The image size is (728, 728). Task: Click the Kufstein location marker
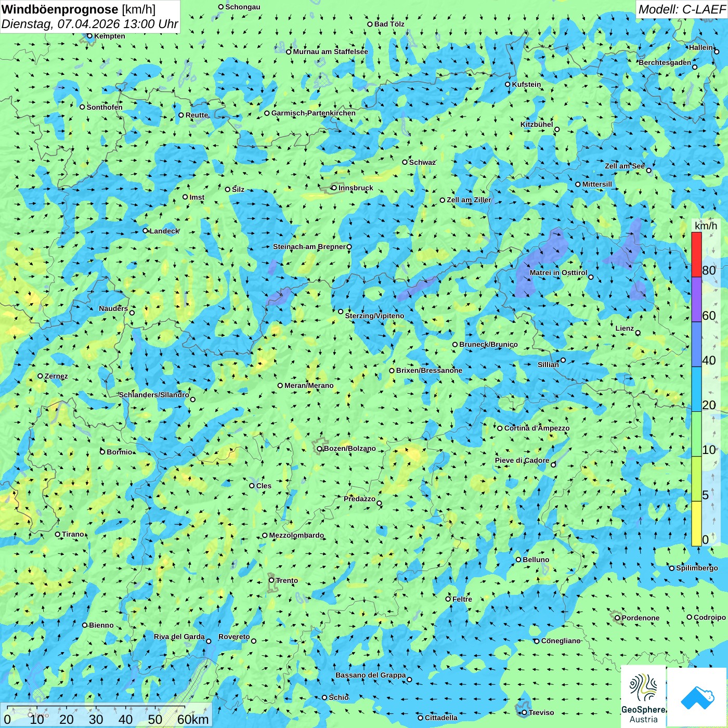point(508,84)
